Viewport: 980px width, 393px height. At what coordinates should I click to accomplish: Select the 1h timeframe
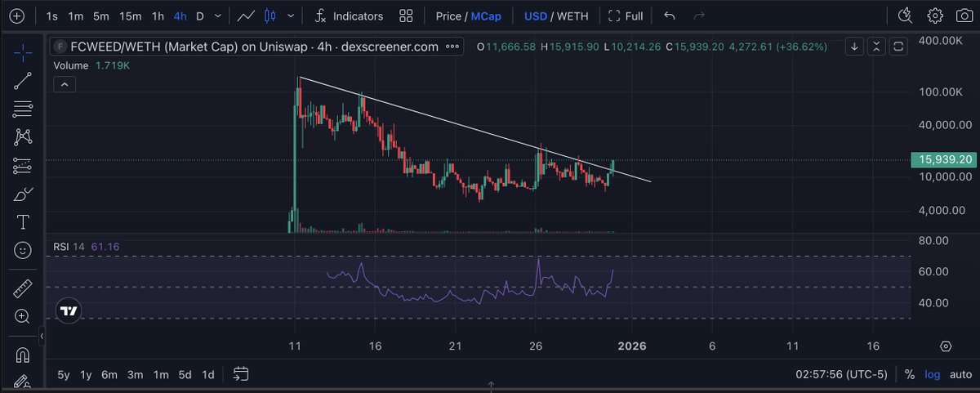(158, 16)
